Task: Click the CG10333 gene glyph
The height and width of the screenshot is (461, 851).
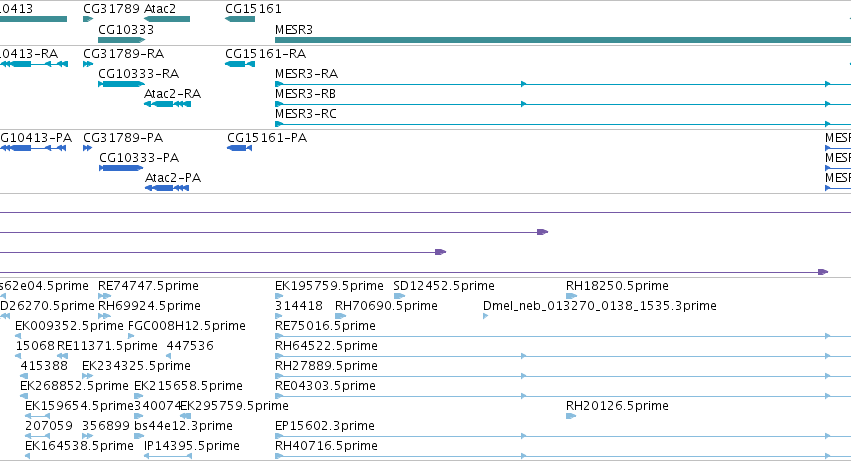Action: click(122, 40)
